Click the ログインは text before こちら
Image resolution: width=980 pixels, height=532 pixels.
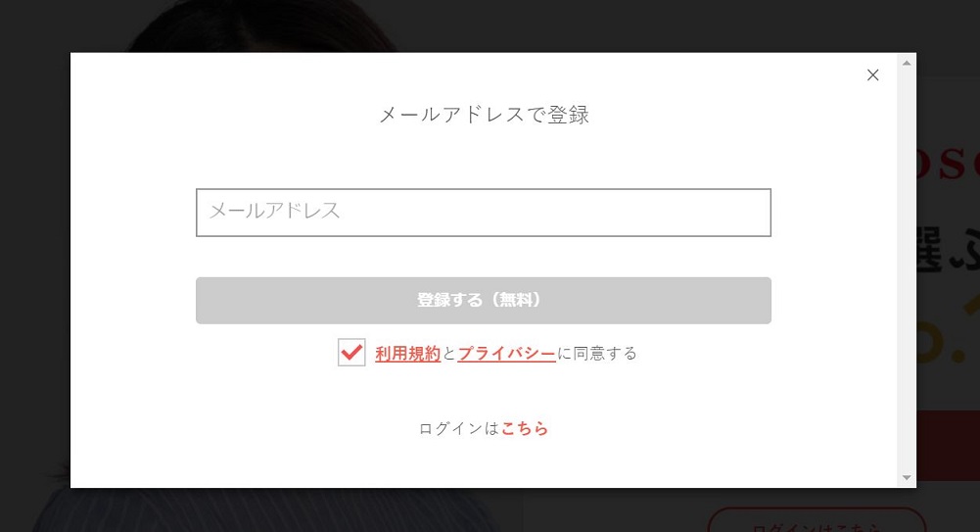459,429
